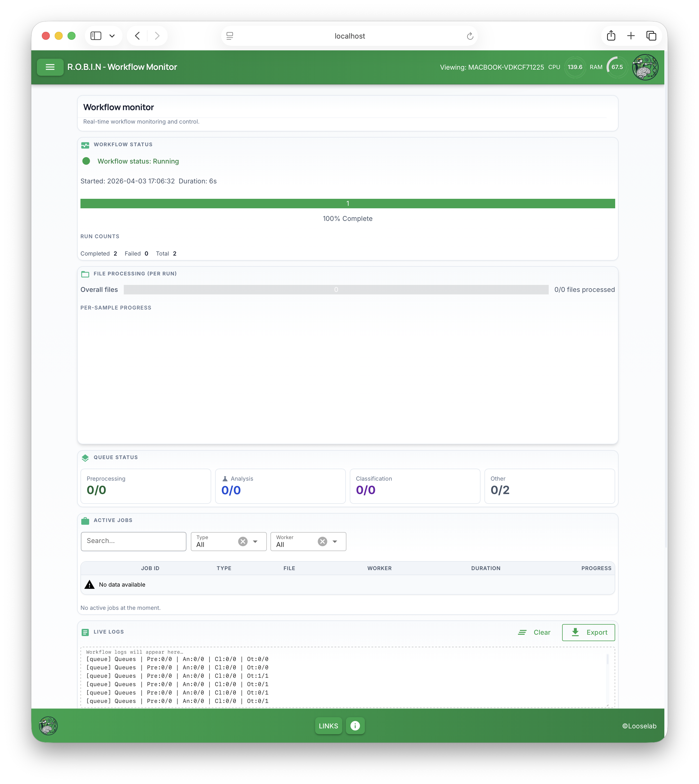This screenshot has width=699, height=784.
Task: Clear the Type filter using its X control
Action: tap(243, 541)
